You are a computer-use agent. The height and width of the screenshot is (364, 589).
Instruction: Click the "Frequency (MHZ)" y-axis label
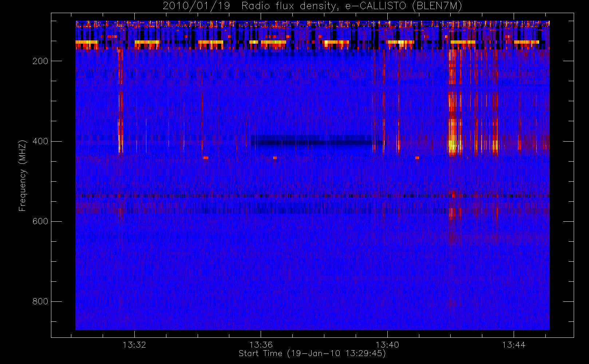pyautogui.click(x=23, y=175)
